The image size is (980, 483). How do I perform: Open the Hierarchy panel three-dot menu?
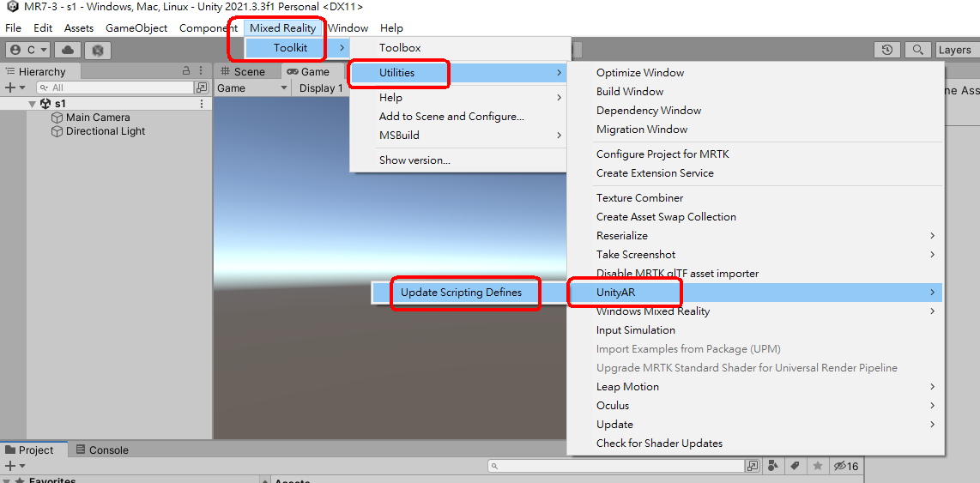tap(201, 70)
